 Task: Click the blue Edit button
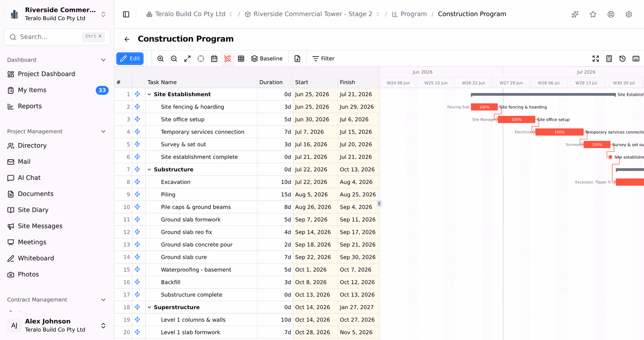click(130, 58)
